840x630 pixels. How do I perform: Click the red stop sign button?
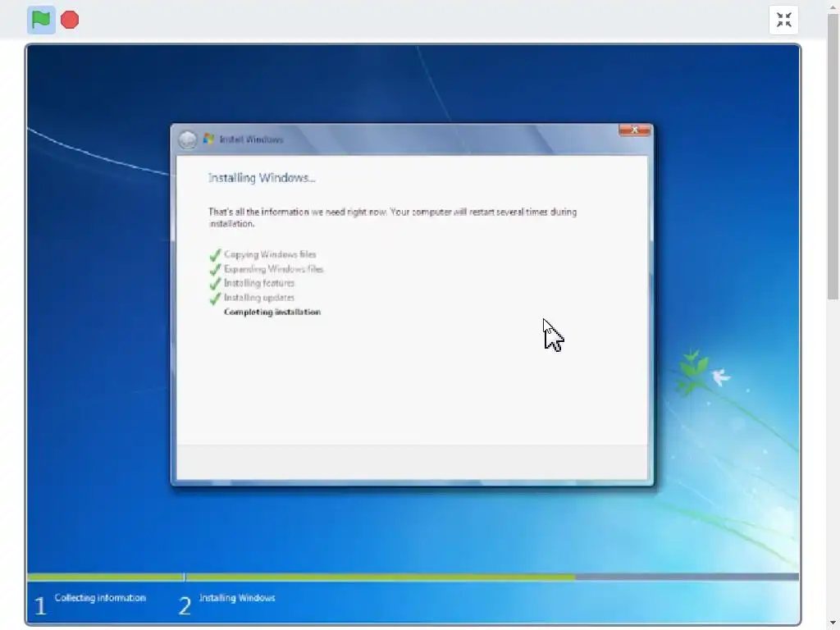70,20
